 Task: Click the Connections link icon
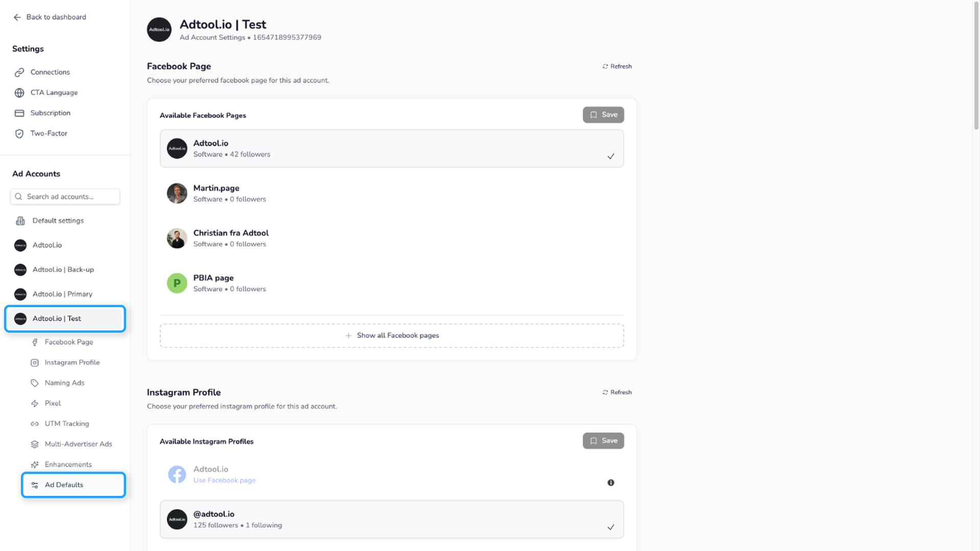click(x=19, y=72)
